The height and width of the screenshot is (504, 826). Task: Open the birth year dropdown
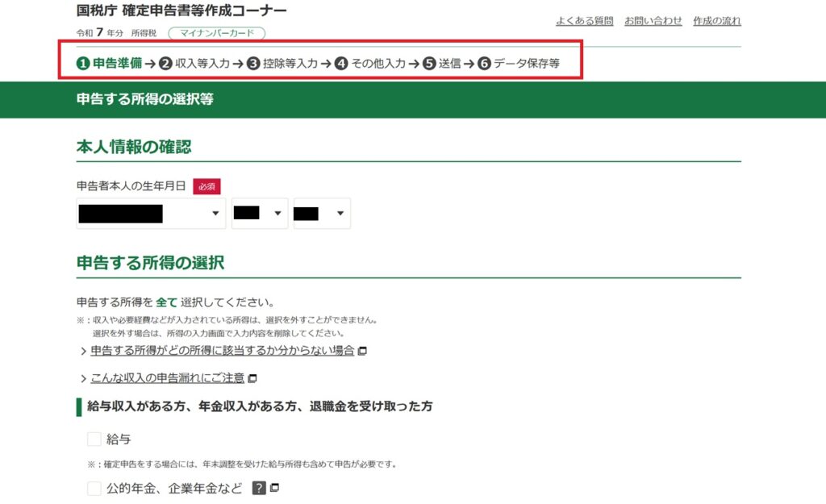[151, 214]
